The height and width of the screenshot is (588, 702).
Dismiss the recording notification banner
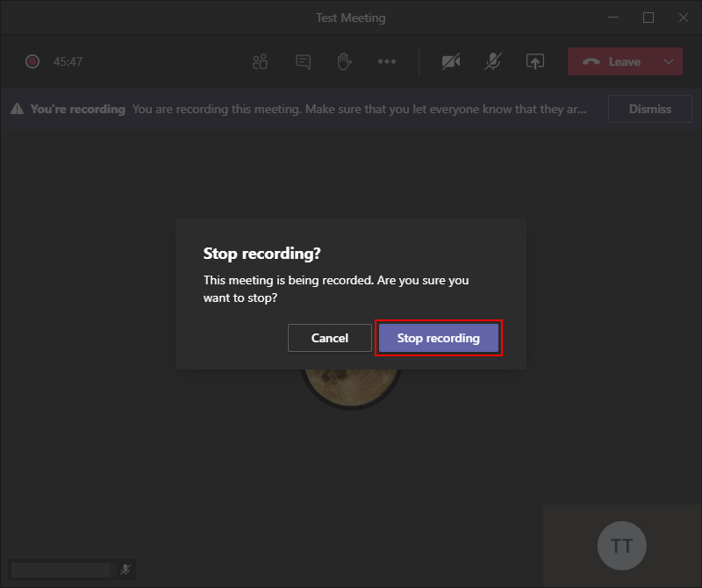pos(649,109)
